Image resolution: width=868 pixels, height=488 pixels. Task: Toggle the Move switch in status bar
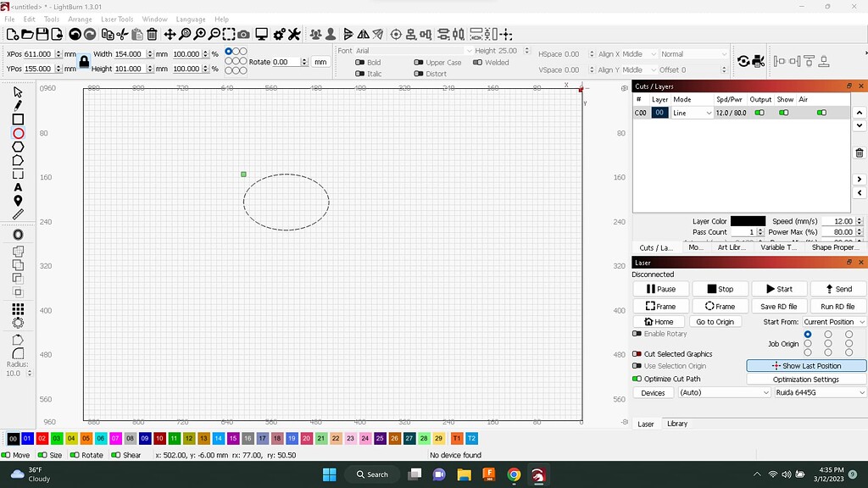6,455
